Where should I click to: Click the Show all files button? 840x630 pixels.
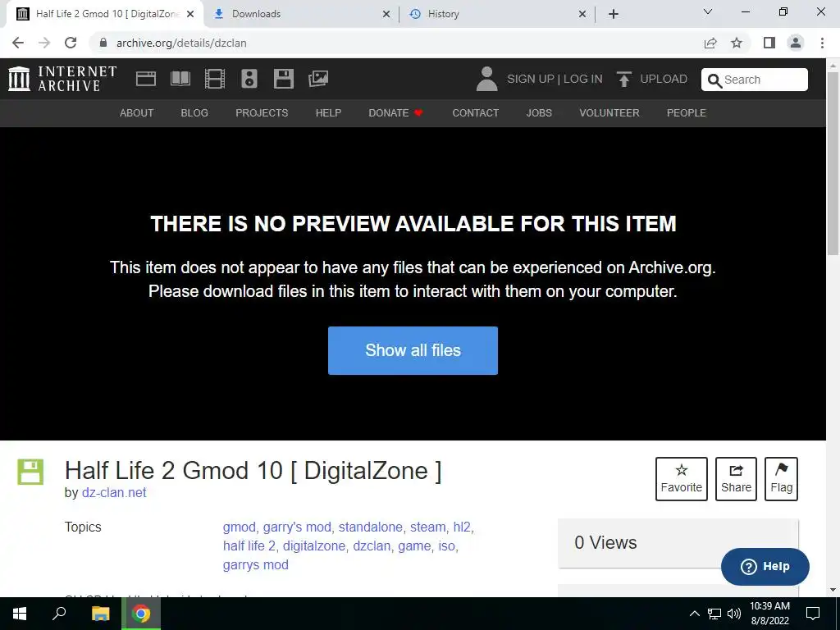[x=413, y=350]
